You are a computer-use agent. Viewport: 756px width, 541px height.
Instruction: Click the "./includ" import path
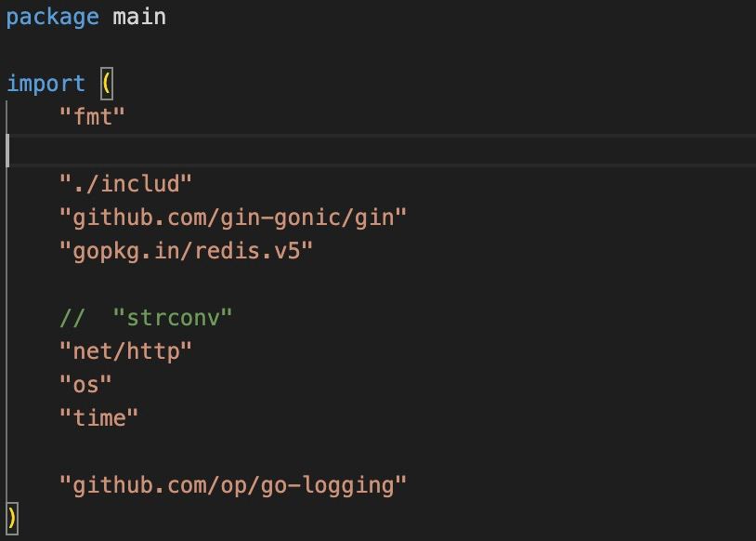coord(125,184)
